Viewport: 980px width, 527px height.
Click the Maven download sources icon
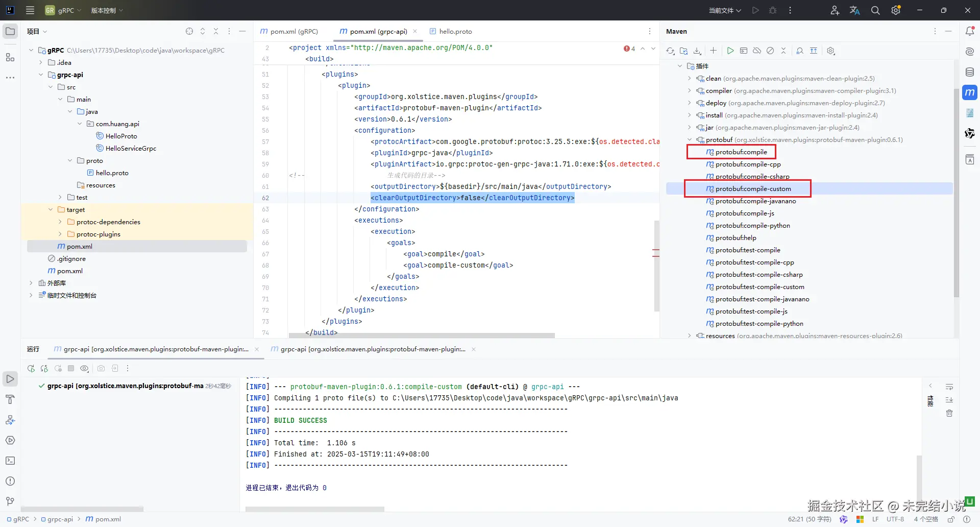click(697, 51)
